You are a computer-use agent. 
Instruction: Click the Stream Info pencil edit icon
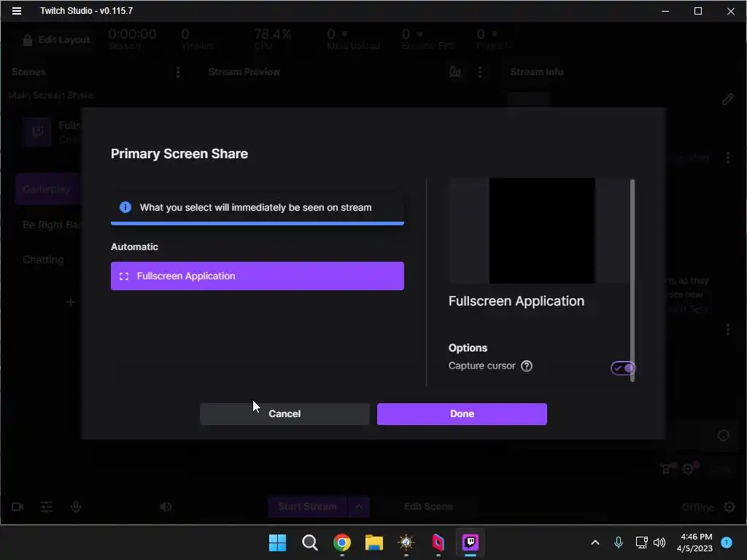coord(727,99)
